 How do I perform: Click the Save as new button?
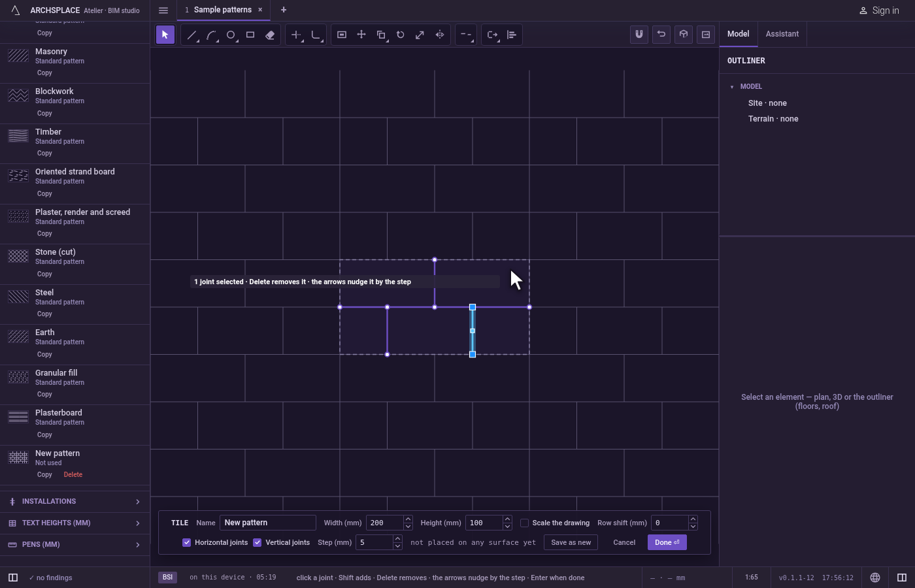[x=571, y=542]
